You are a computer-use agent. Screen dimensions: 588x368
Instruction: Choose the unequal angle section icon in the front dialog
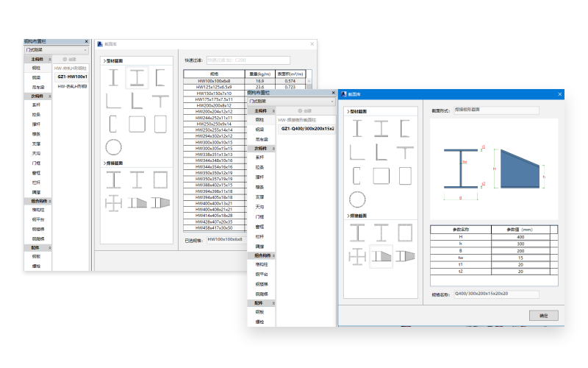[381, 152]
